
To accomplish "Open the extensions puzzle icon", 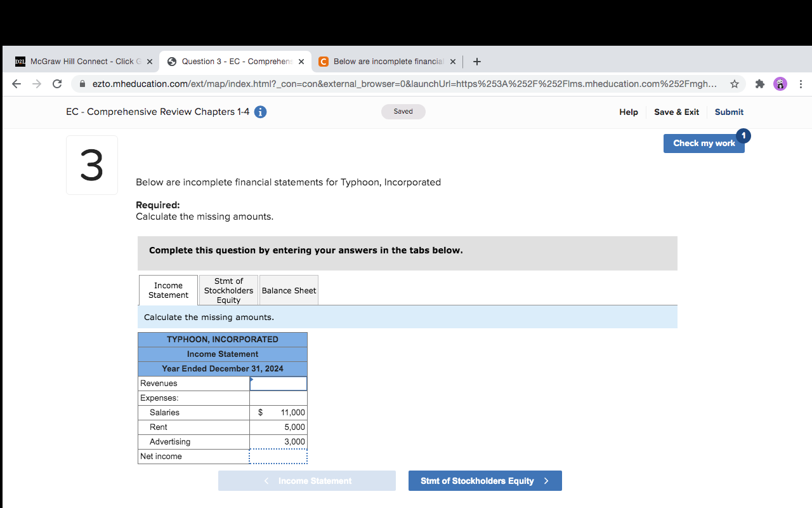I will 759,84.
